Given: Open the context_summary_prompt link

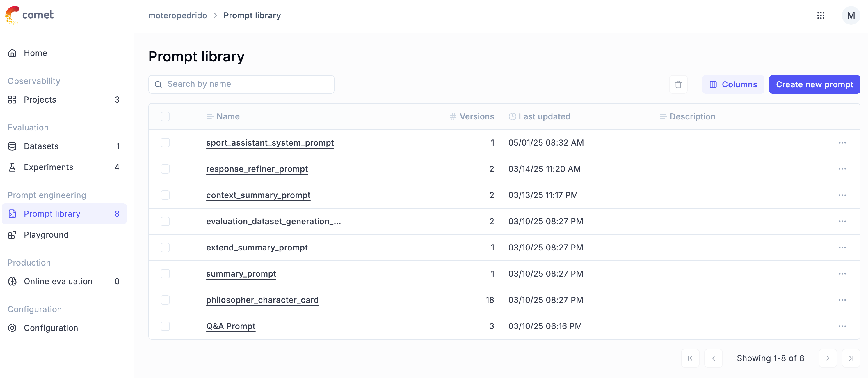Looking at the screenshot, I should coord(258,195).
